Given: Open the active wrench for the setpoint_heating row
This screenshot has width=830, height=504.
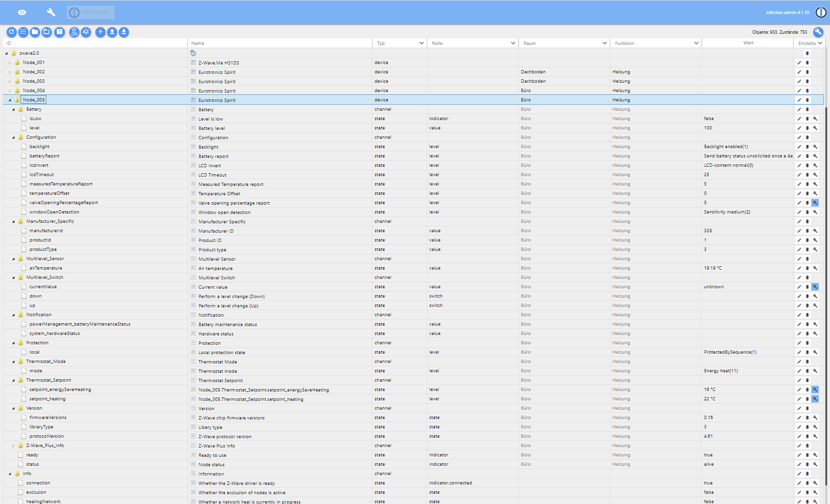Looking at the screenshot, I should coord(815,399).
